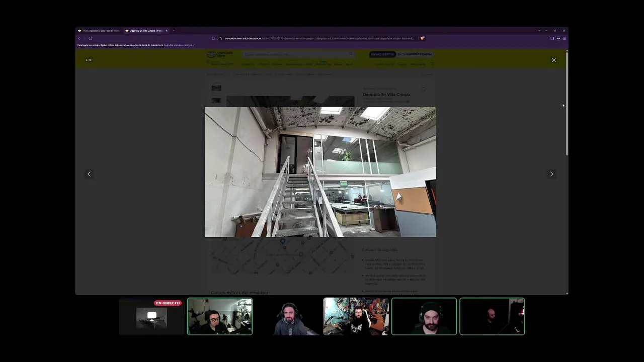Show the next listing photo

pyautogui.click(x=551, y=174)
